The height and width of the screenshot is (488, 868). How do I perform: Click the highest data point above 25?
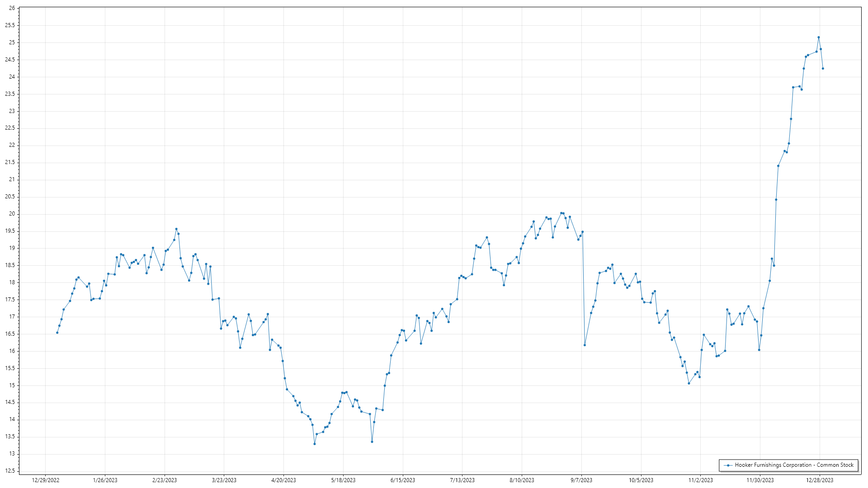coord(819,38)
